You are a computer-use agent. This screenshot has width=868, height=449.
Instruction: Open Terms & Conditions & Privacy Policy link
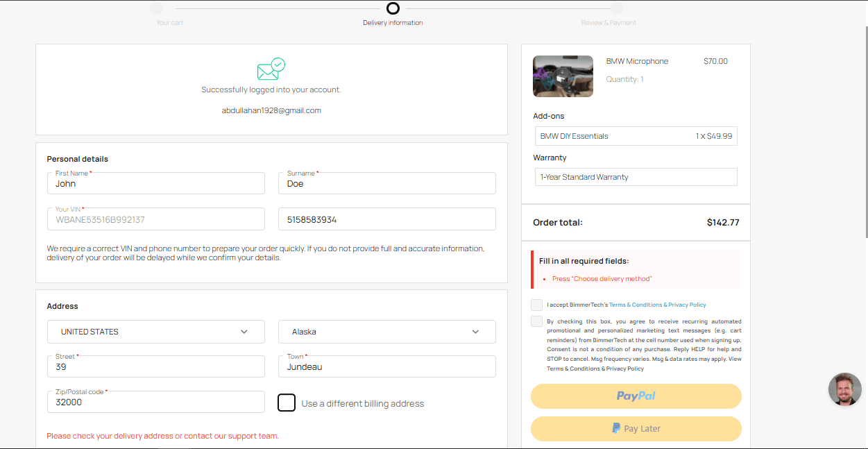tap(657, 305)
